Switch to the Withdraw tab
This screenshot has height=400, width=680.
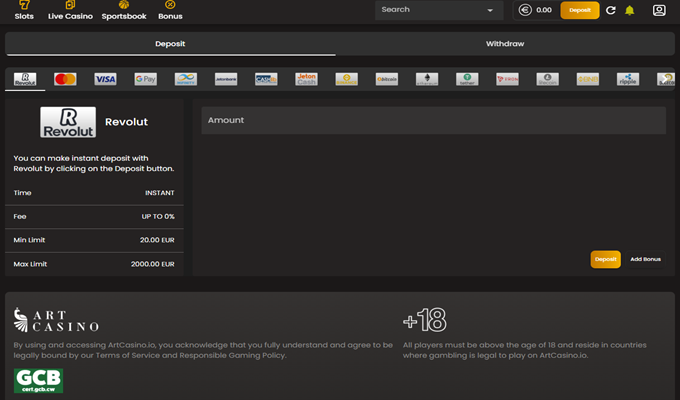pyautogui.click(x=505, y=44)
